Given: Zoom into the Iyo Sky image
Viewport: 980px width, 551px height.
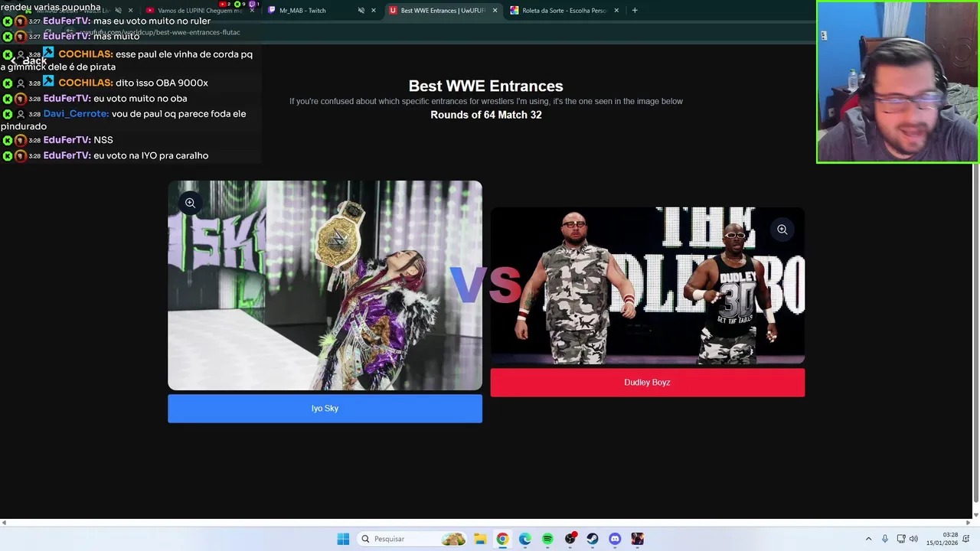Looking at the screenshot, I should (x=190, y=203).
